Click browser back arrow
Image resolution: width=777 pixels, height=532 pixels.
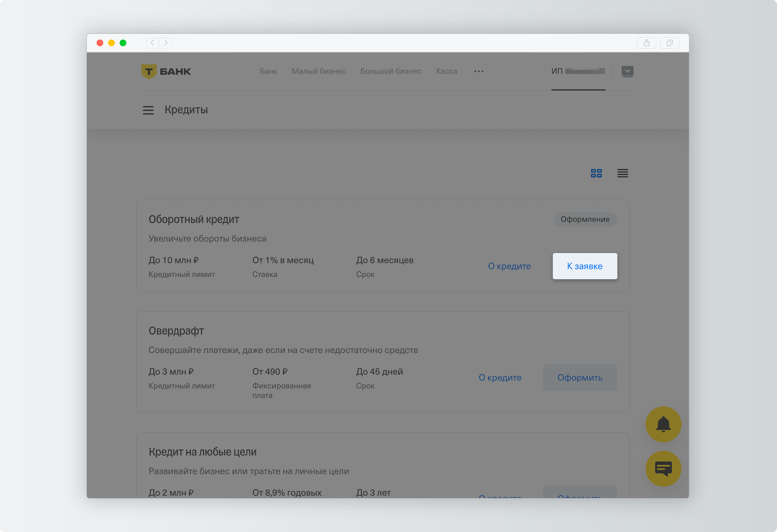click(152, 43)
